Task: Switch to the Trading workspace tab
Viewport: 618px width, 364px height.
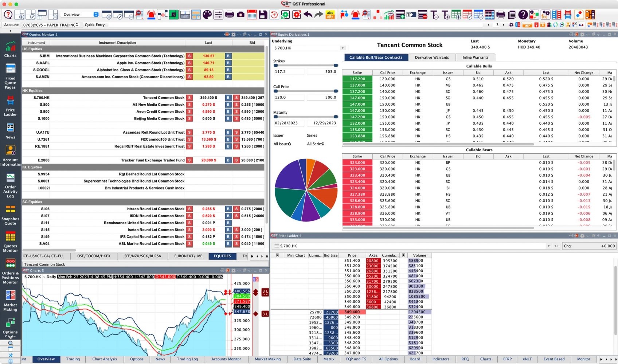Action: 73,359
